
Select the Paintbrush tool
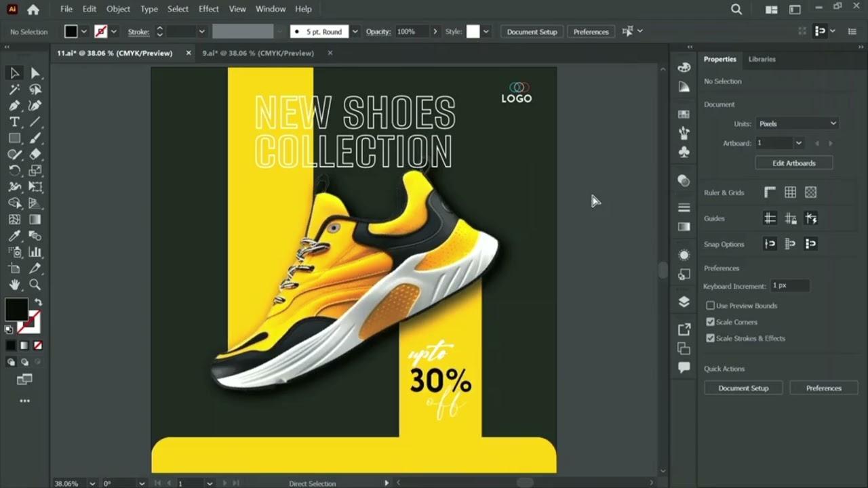click(35, 138)
